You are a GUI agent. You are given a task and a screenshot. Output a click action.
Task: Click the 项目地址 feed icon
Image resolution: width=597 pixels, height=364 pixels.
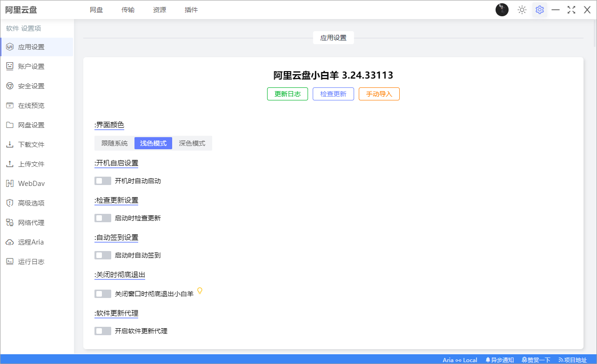[x=561, y=360]
